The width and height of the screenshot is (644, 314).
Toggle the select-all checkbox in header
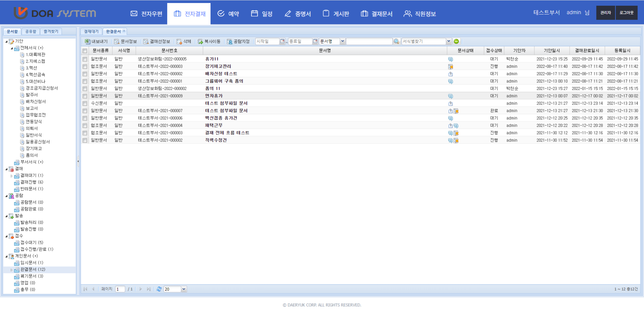(85, 51)
